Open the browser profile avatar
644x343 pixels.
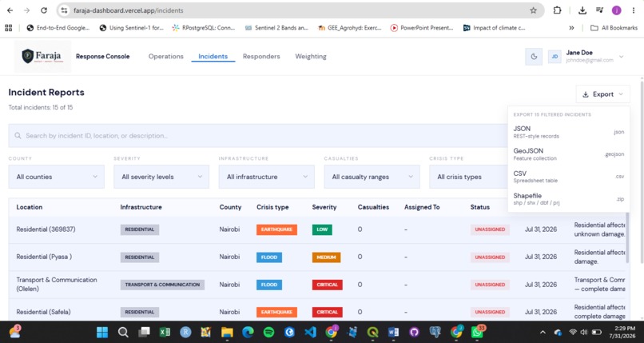point(617,10)
